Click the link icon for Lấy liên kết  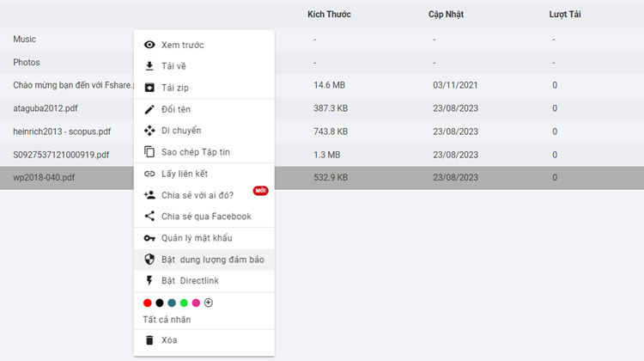(x=149, y=174)
